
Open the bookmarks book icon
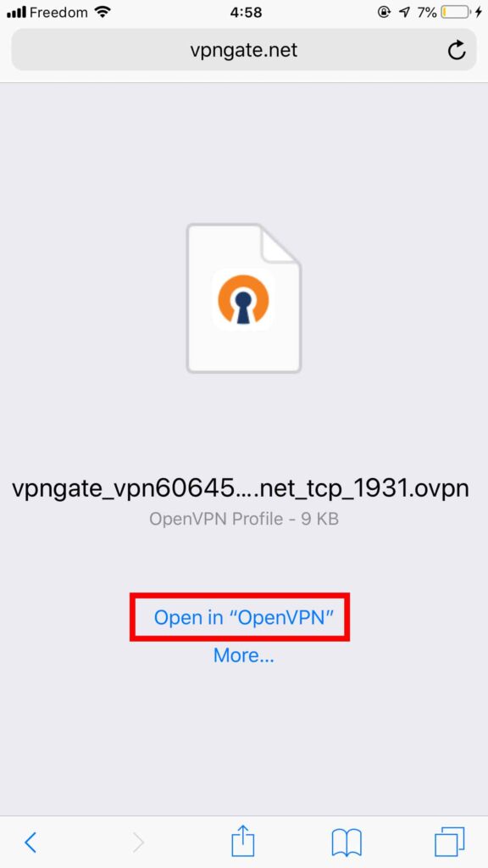(347, 843)
